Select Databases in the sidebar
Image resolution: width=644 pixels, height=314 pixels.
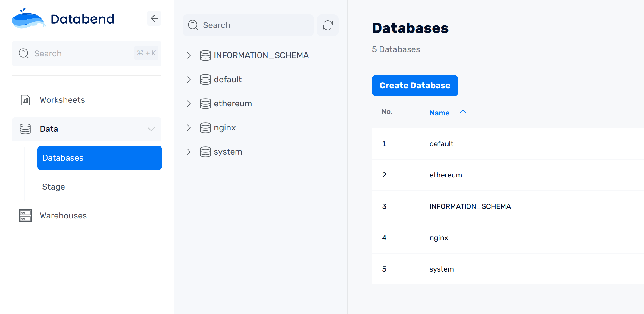pos(99,158)
